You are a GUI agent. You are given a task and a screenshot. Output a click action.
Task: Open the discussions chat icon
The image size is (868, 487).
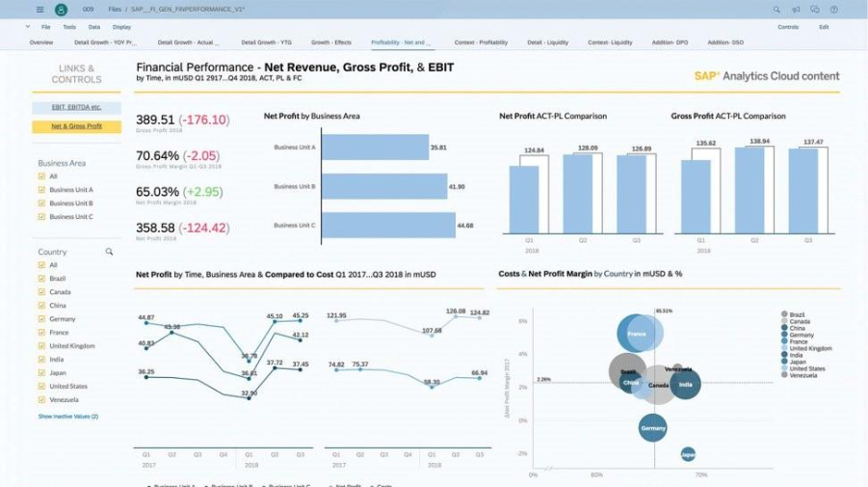815,10
